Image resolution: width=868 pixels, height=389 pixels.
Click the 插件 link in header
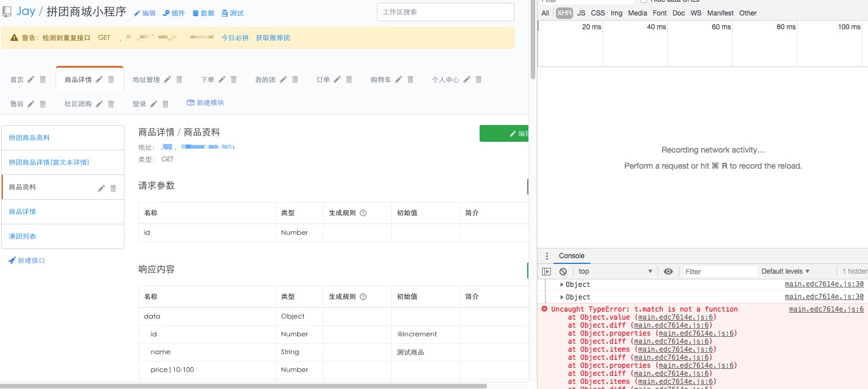pos(174,13)
